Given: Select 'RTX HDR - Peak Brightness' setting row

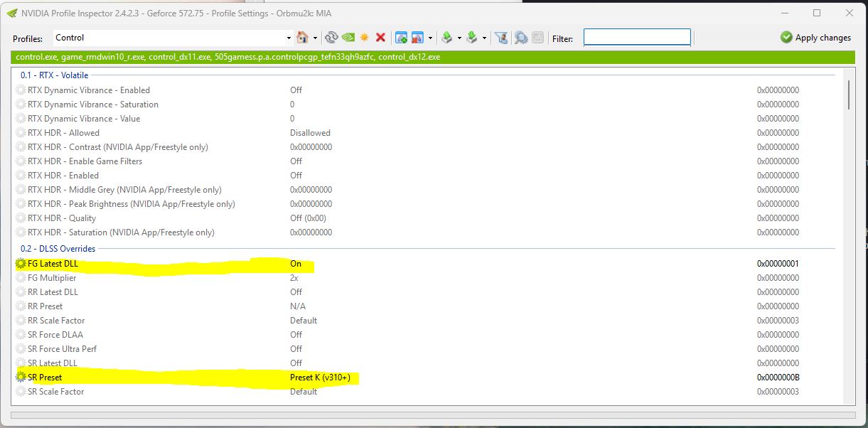Looking at the screenshot, I should click(x=427, y=204).
